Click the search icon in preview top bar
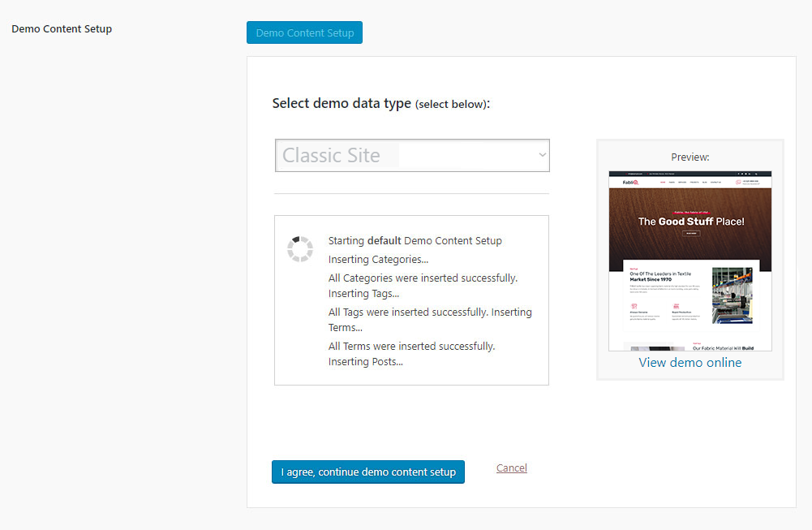The height and width of the screenshot is (530, 812). [x=756, y=174]
